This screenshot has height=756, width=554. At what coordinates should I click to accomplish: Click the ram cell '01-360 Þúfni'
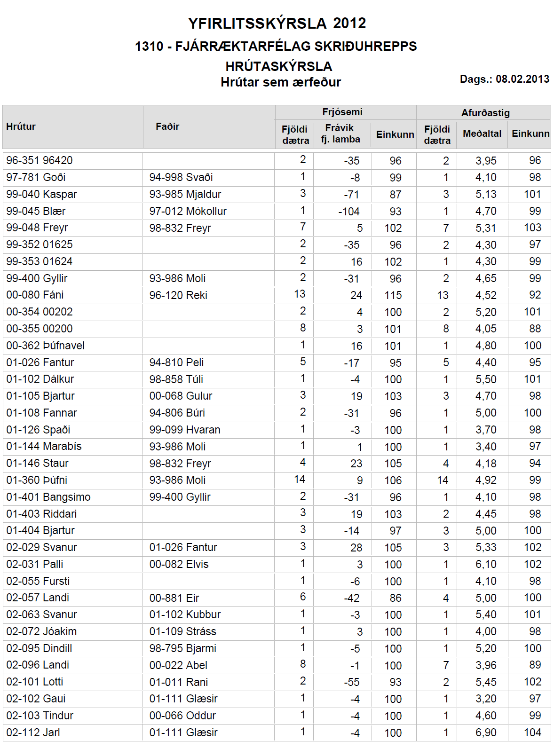[37, 480]
